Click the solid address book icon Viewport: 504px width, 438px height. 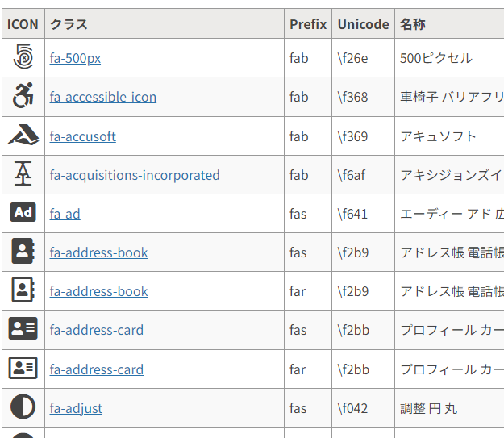(23, 251)
